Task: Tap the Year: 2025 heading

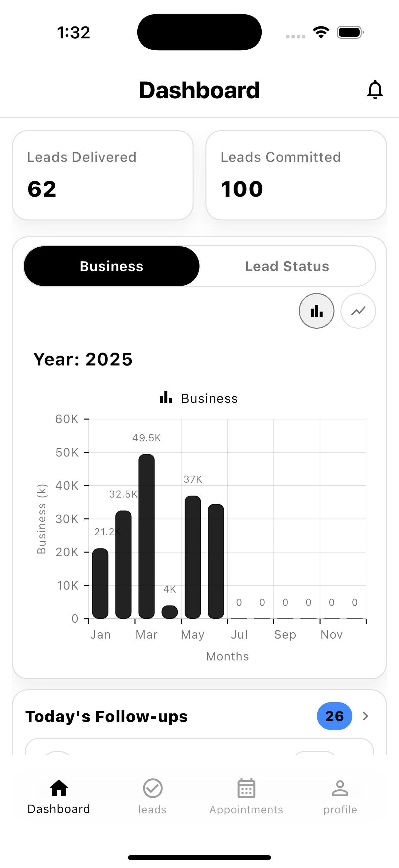Action: click(x=83, y=359)
